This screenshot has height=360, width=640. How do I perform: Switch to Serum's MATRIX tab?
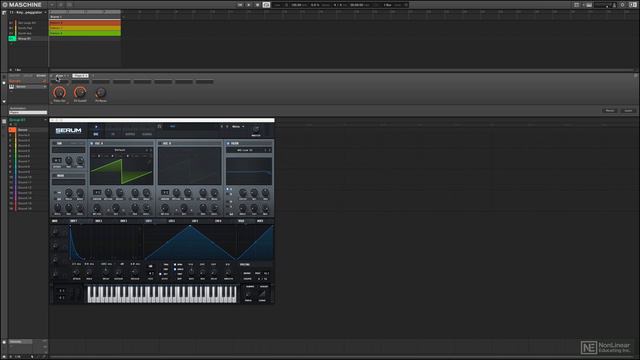tap(130, 134)
